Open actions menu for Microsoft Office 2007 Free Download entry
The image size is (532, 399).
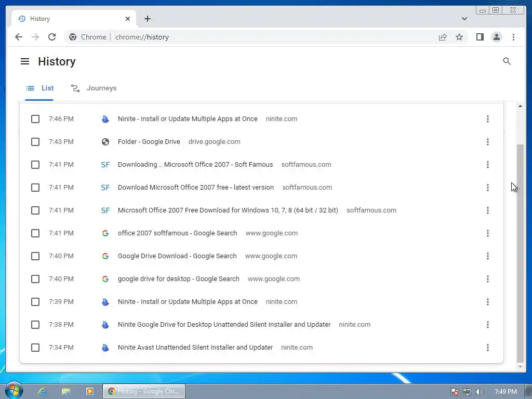pyautogui.click(x=487, y=210)
